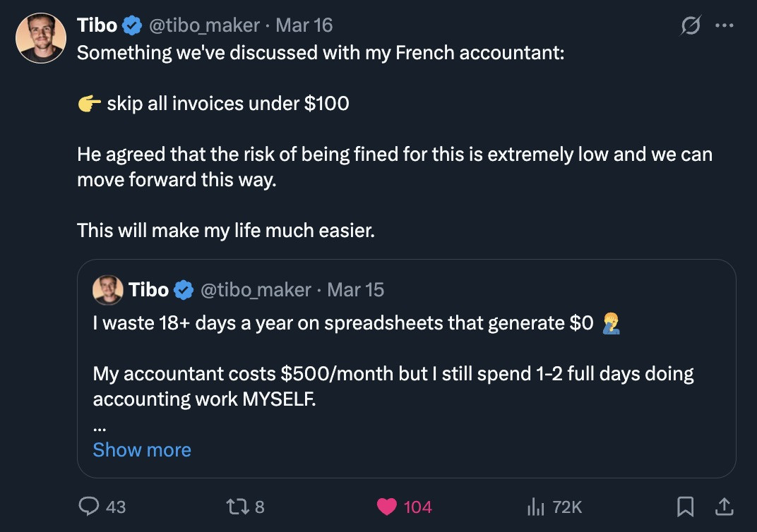Click the Grok slashed-circle icon
Image resolution: width=757 pixels, height=532 pixels.
coord(691,25)
